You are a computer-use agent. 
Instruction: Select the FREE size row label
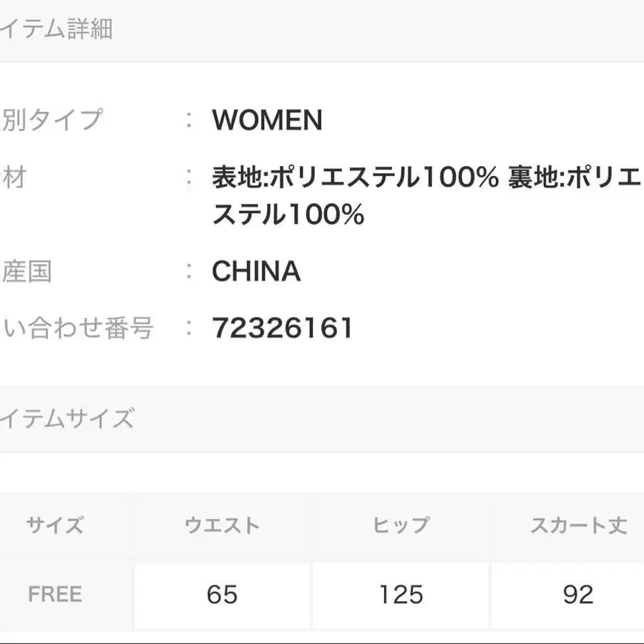click(55, 594)
